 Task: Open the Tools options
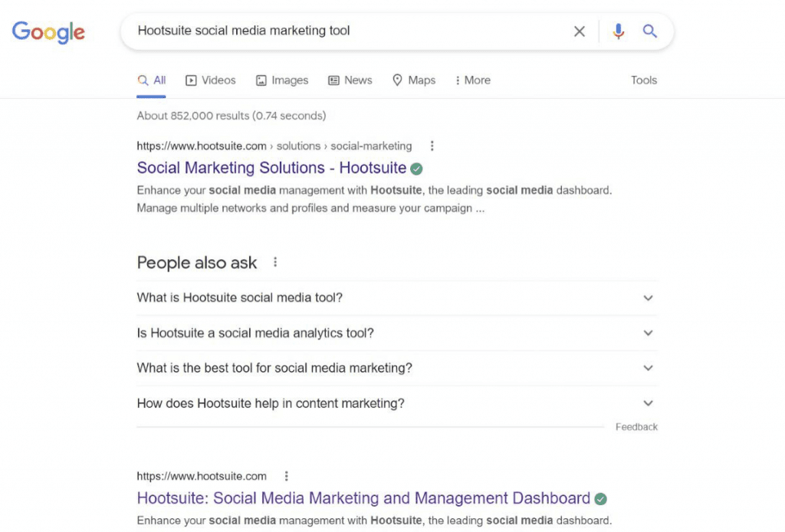click(643, 80)
